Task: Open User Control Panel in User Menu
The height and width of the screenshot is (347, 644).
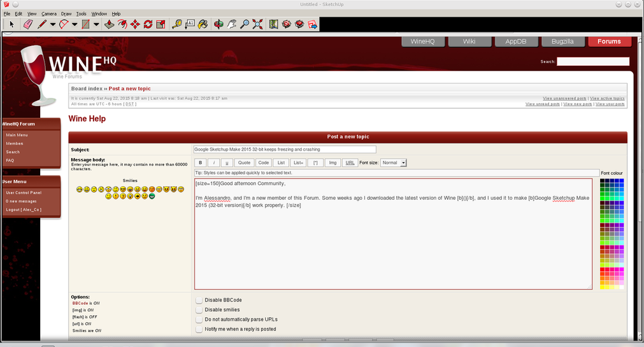Action: tap(24, 193)
